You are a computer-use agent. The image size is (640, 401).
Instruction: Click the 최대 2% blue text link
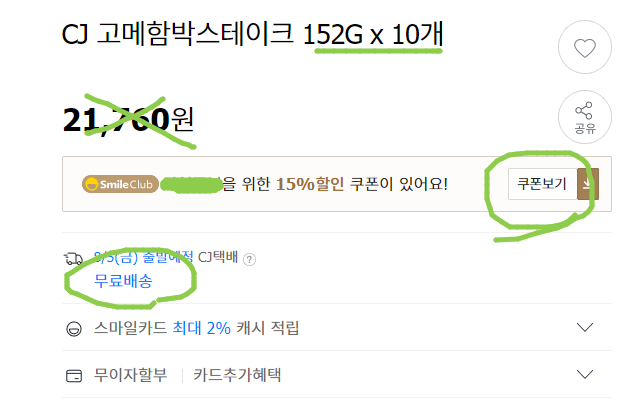tap(202, 328)
